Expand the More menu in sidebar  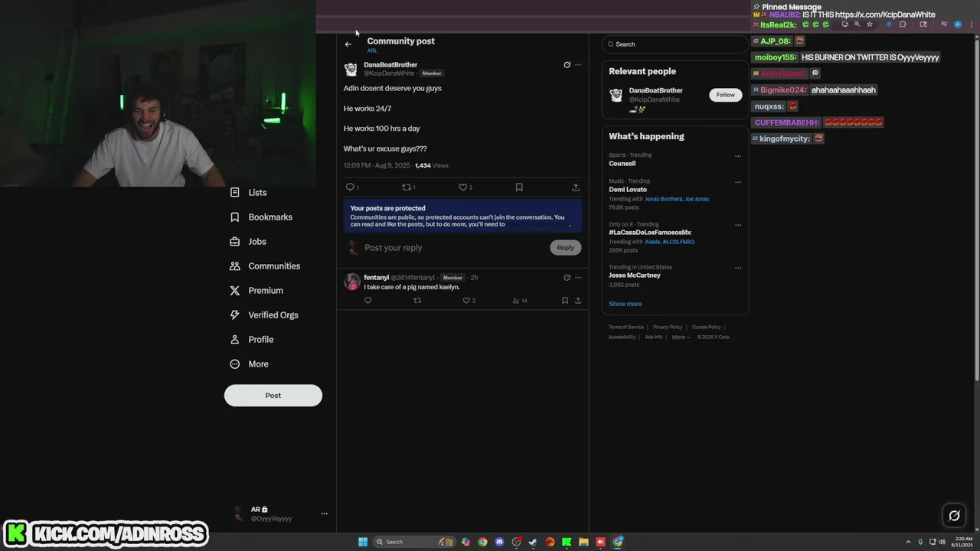pos(249,364)
